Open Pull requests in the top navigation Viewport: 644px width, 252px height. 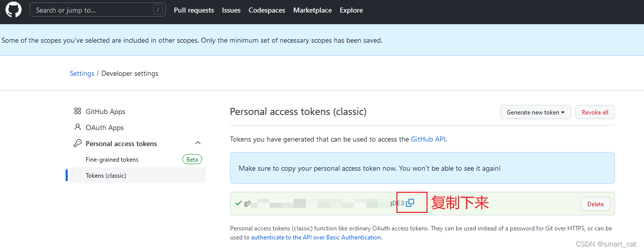(194, 10)
